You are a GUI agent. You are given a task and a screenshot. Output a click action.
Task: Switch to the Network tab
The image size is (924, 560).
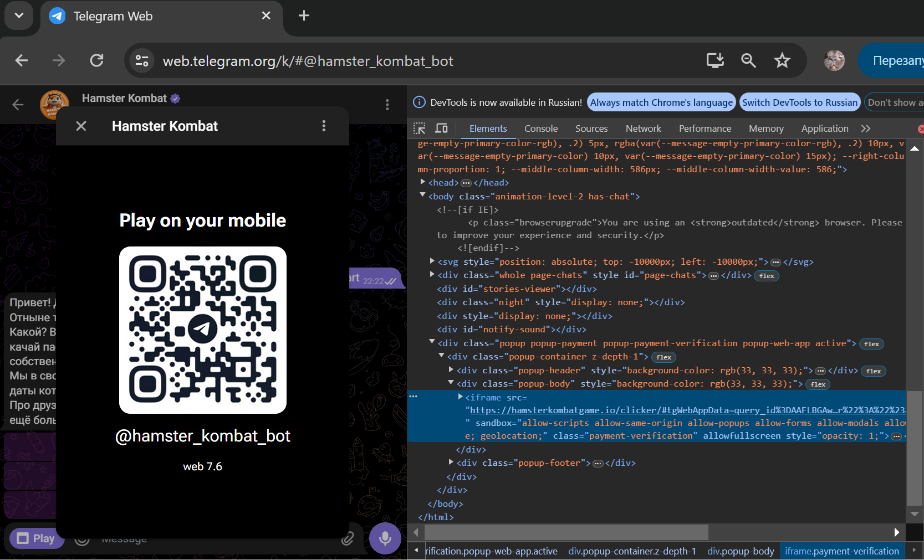[x=644, y=129]
